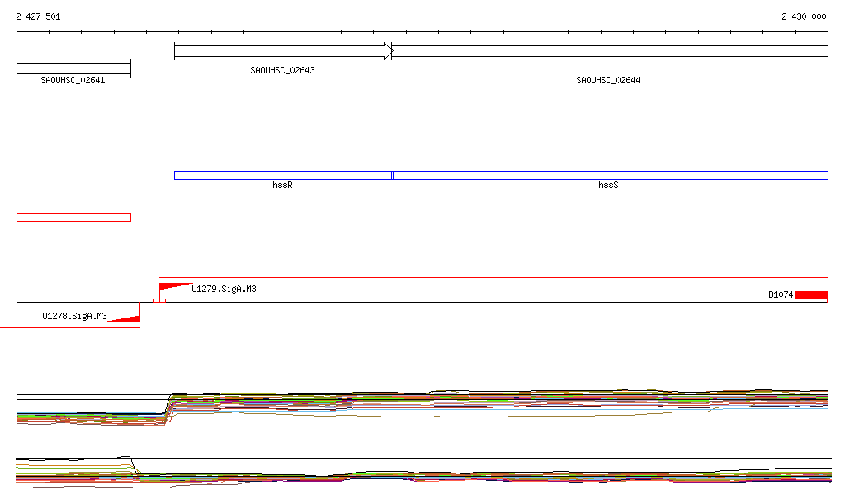845x504 pixels.
Task: Click the hssS gene name label
Action: pyautogui.click(x=608, y=186)
